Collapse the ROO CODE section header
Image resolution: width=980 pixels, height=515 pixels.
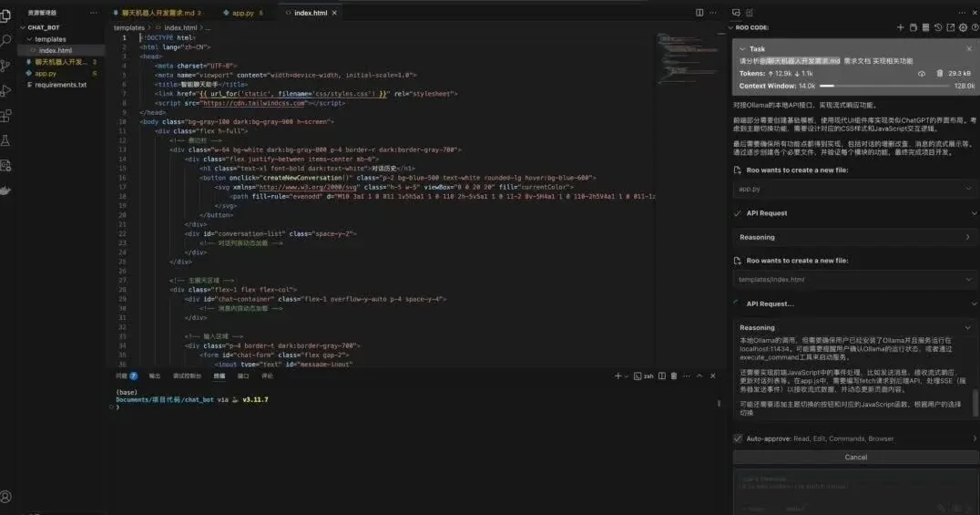click(730, 27)
